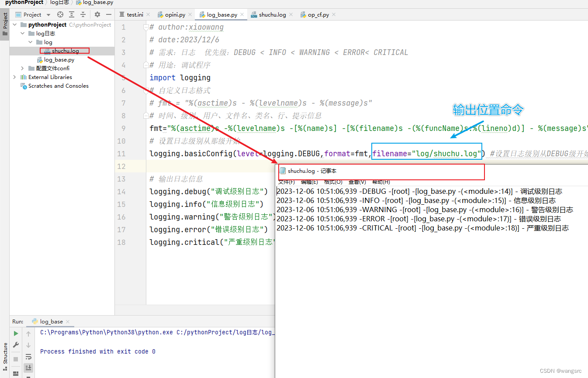
Task: Collapse the log subfolder arrow
Action: tap(31, 42)
